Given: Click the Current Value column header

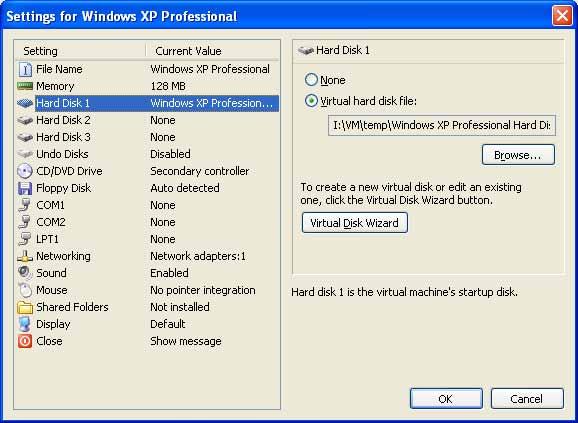Looking at the screenshot, I should pyautogui.click(x=212, y=51).
